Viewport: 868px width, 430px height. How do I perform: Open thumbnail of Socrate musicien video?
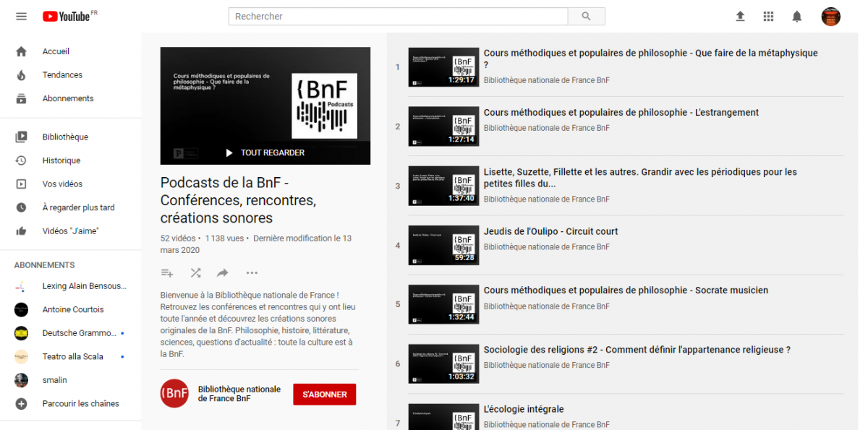[x=443, y=304]
